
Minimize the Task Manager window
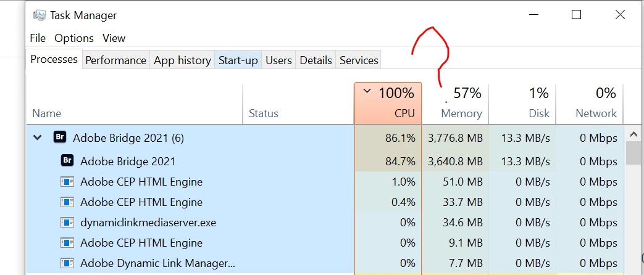[533, 15]
